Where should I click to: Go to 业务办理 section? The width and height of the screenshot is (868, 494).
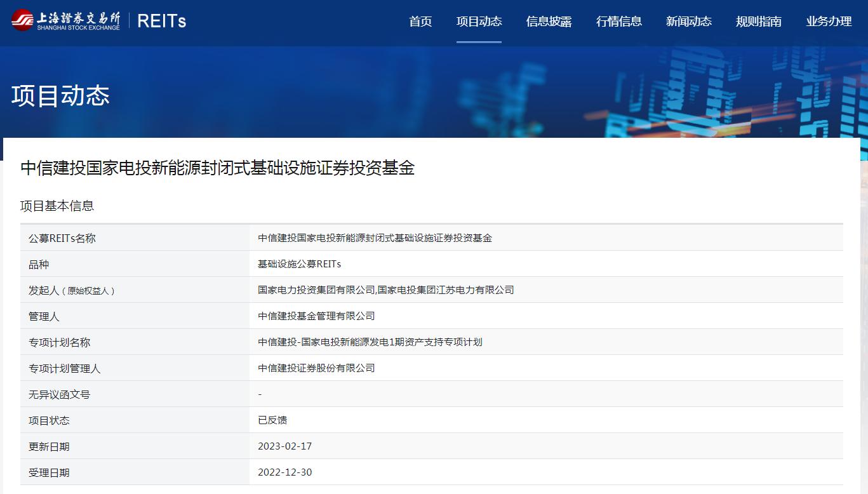829,22
